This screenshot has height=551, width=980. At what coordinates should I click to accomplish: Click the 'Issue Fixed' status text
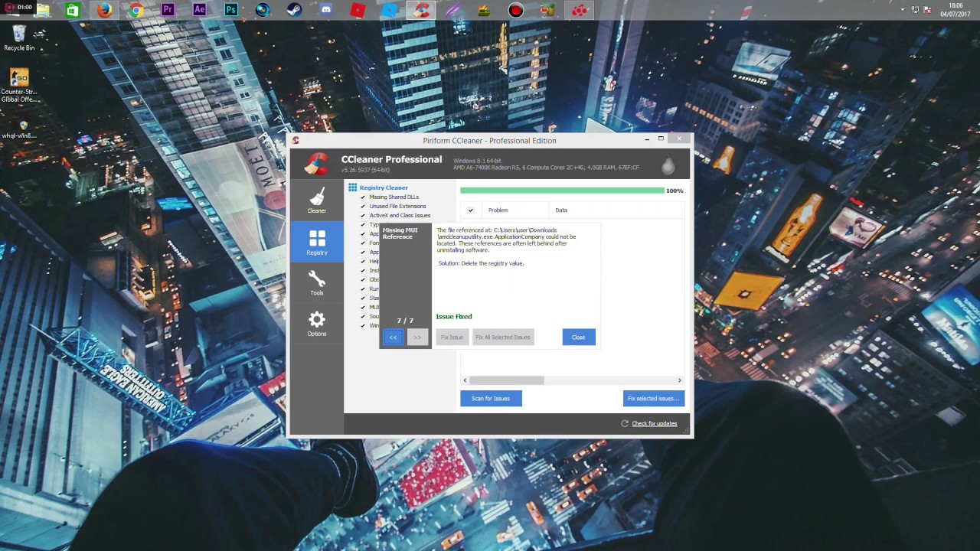coord(454,316)
